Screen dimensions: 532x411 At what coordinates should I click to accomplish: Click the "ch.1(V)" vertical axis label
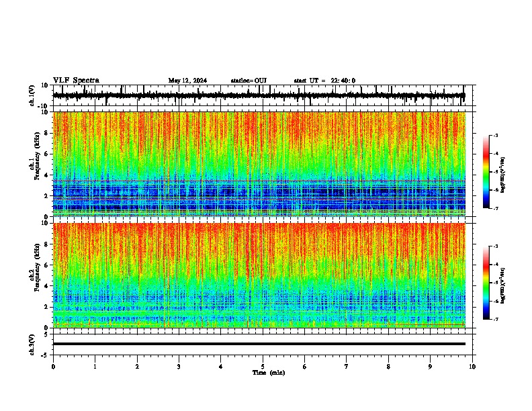(x=32, y=95)
